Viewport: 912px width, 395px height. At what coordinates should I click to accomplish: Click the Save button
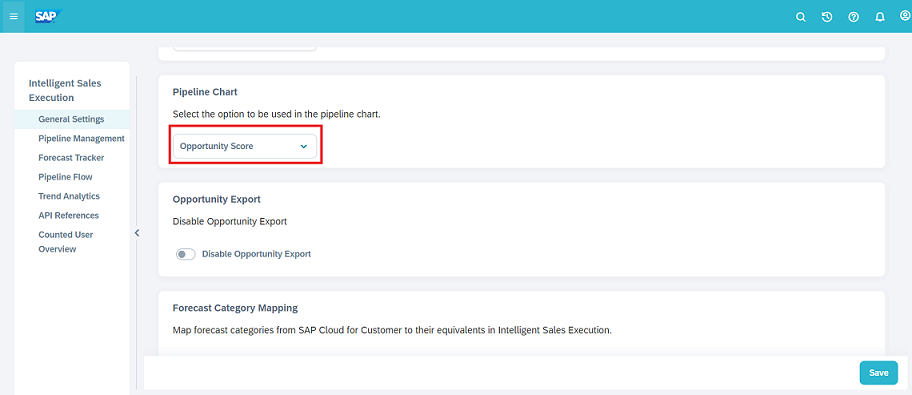878,373
